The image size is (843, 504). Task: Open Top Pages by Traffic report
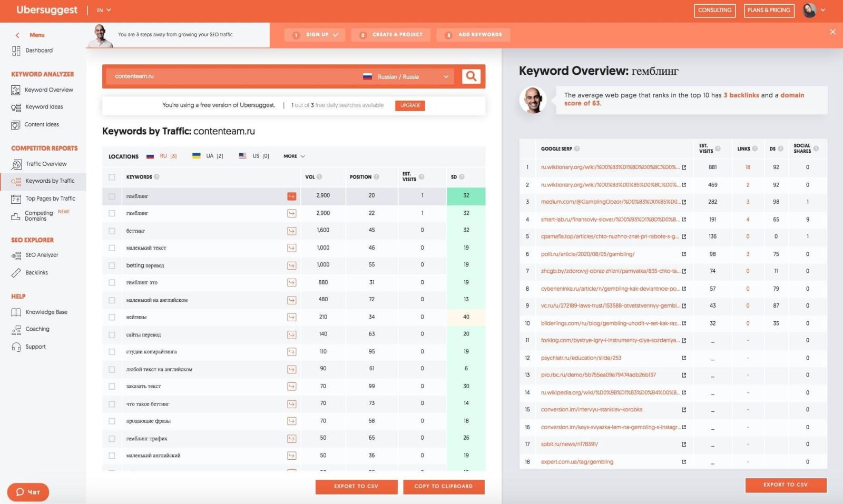click(x=50, y=199)
